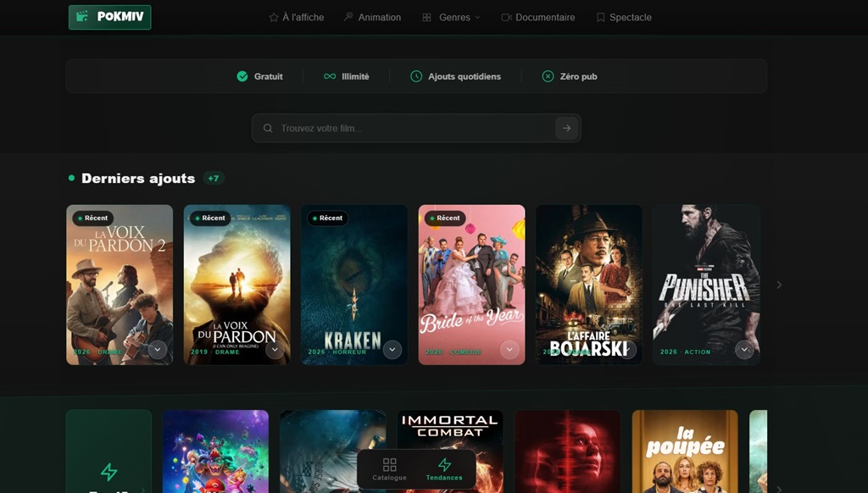Image resolution: width=868 pixels, height=493 pixels.
Task: Expand details chevron on Kraken card
Action: (x=392, y=350)
